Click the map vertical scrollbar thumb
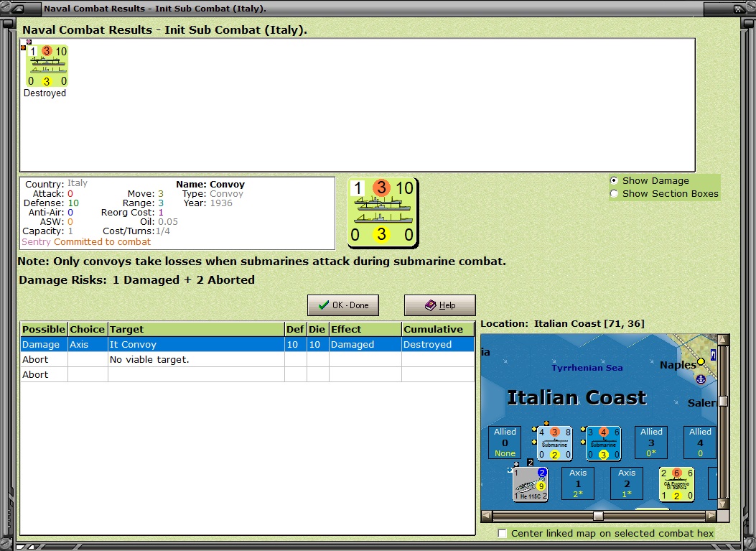 723,402
